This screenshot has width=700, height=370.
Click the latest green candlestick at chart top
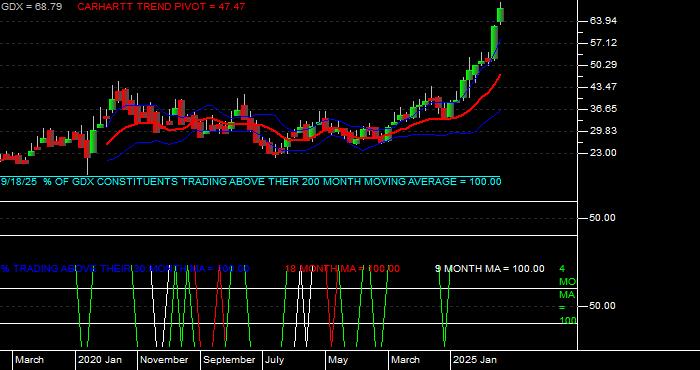[x=501, y=15]
